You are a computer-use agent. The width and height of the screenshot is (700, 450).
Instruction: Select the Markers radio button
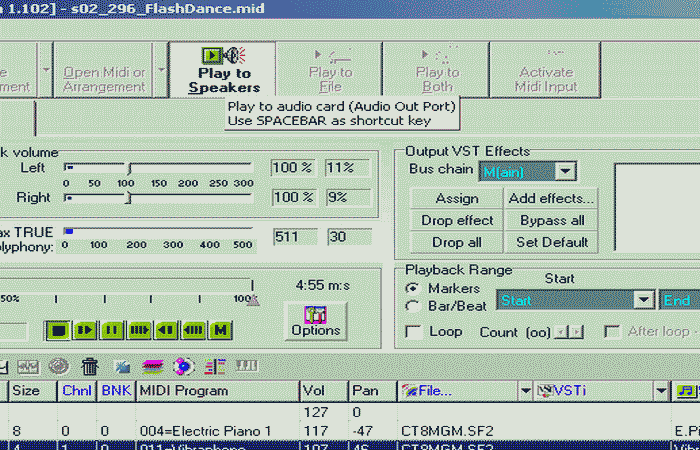pyautogui.click(x=412, y=289)
